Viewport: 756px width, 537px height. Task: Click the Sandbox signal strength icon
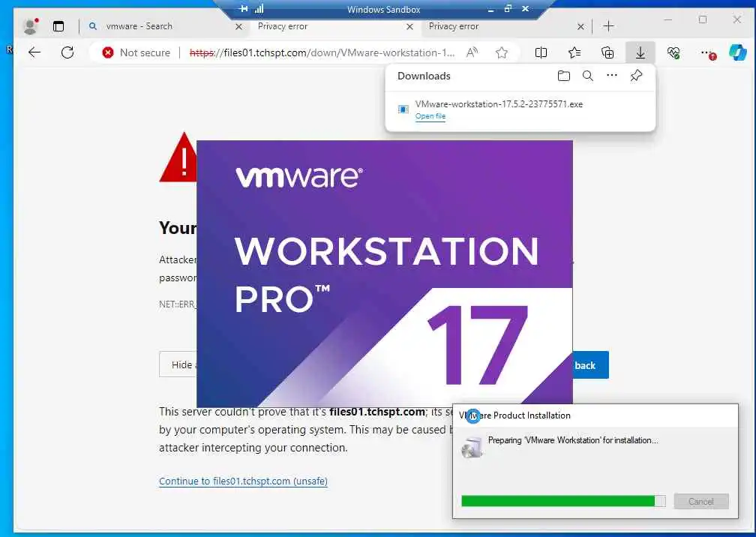pyautogui.click(x=259, y=9)
